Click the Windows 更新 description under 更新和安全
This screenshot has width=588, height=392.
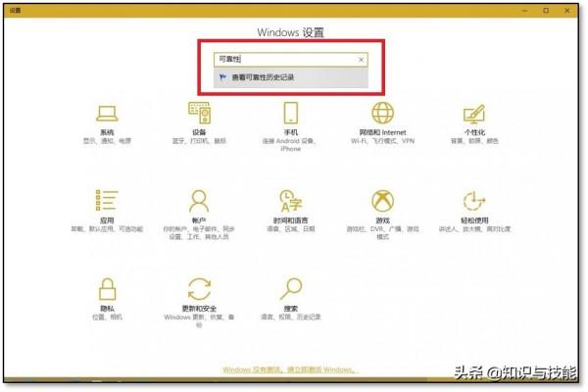pyautogui.click(x=199, y=320)
